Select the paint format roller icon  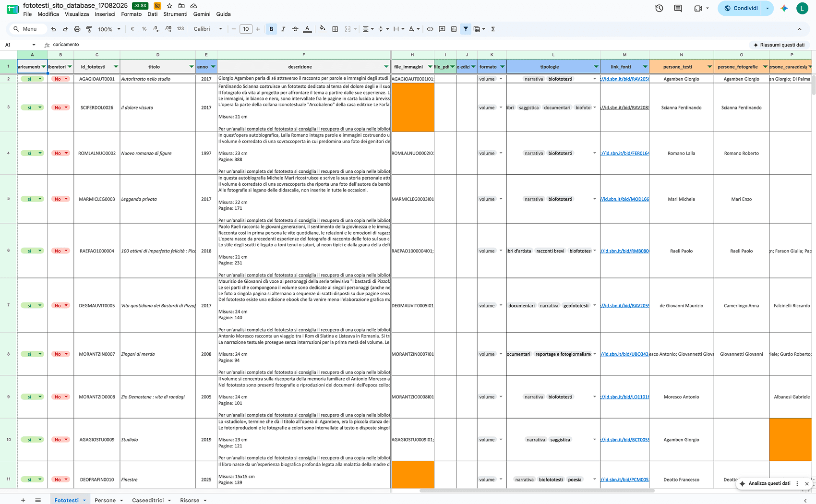89,29
